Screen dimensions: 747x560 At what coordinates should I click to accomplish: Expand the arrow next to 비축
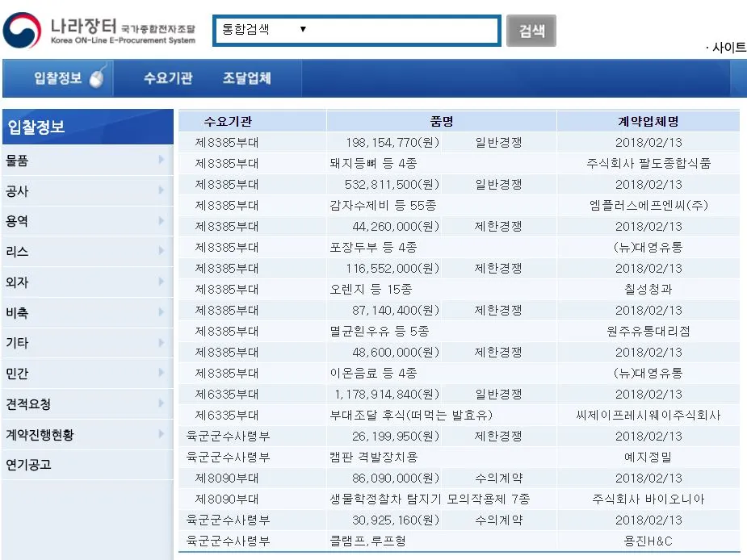pyautogui.click(x=161, y=312)
